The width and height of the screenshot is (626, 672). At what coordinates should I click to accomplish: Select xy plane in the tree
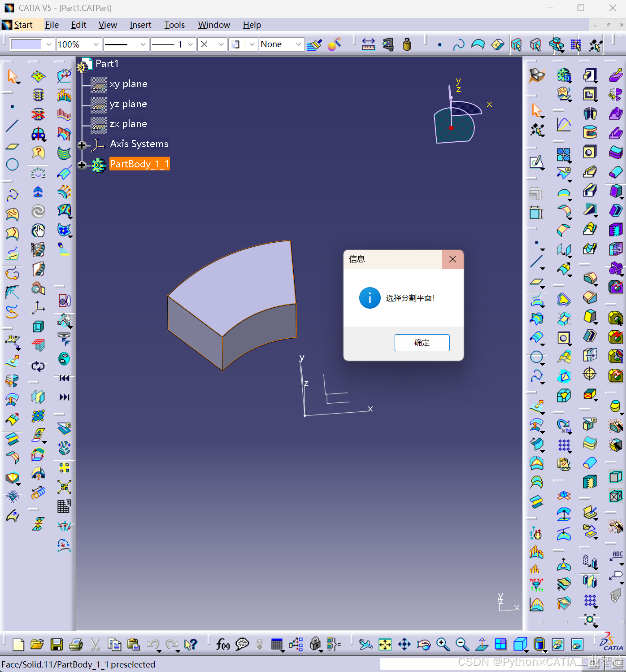pyautogui.click(x=128, y=84)
